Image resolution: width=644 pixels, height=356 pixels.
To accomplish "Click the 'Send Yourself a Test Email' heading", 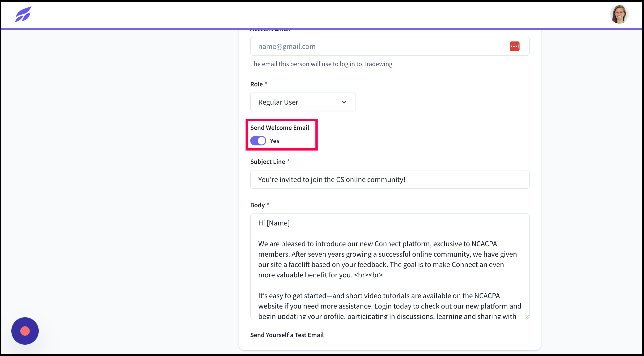I will coord(287,335).
